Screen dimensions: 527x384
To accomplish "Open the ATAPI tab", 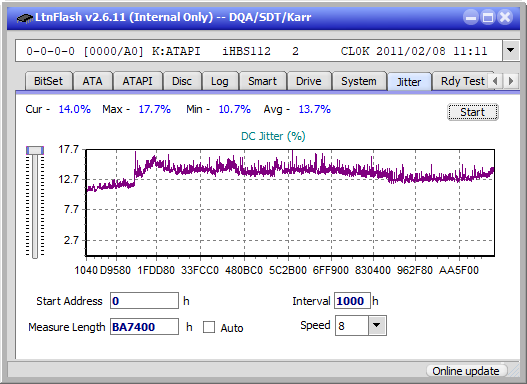I will [x=137, y=81].
